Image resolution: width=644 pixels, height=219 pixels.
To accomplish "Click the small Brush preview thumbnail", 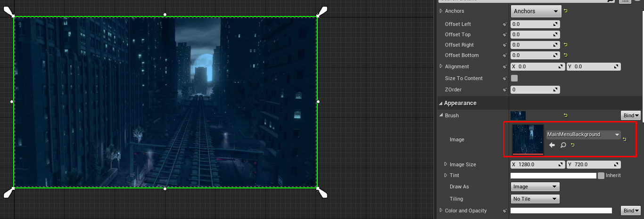I will tap(518, 115).
